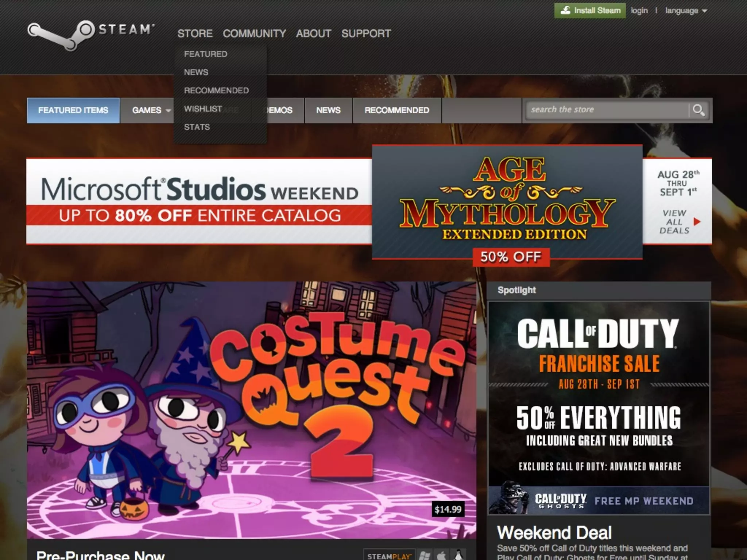This screenshot has width=747, height=560.
Task: Click the SteamPlay badge
Action: click(389, 556)
